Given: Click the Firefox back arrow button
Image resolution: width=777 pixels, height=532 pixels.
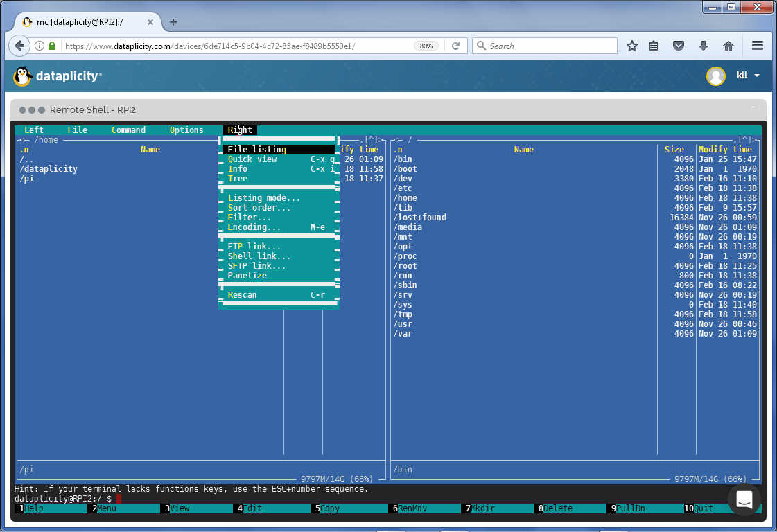Looking at the screenshot, I should point(19,46).
